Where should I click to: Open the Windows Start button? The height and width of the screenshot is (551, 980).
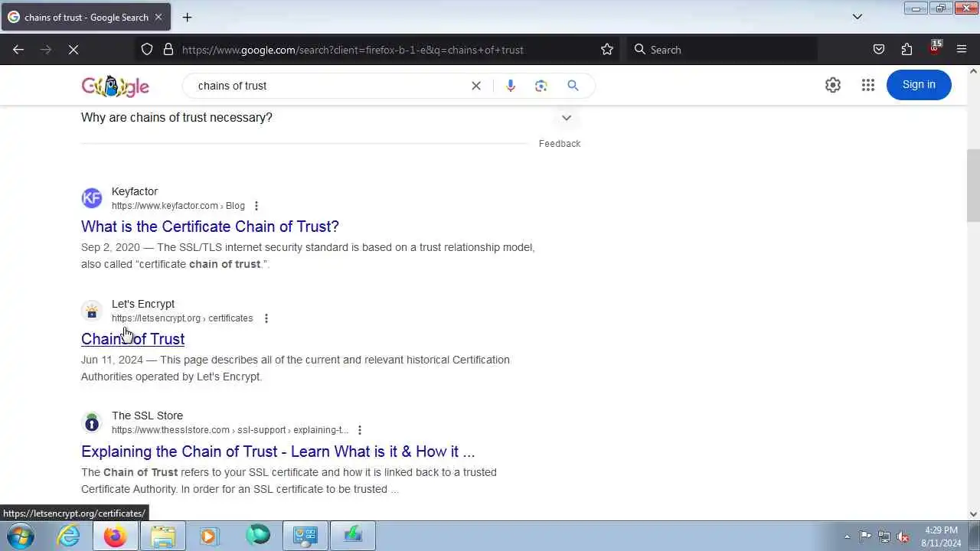(21, 536)
